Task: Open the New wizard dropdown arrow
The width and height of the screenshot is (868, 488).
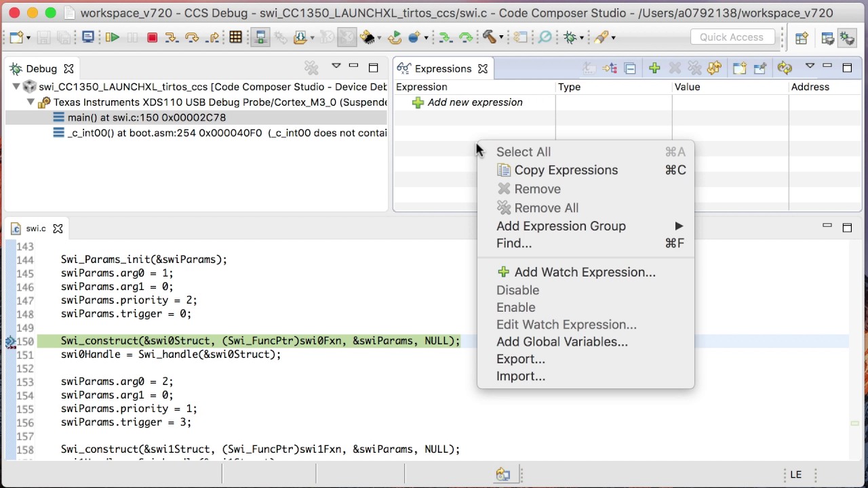Action: click(x=28, y=38)
